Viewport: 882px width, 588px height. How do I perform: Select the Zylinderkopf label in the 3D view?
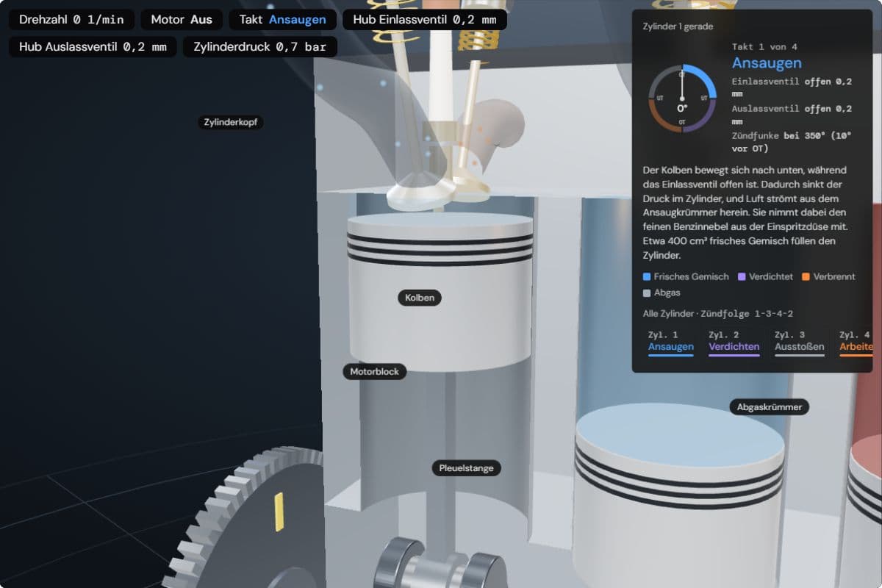coord(230,122)
